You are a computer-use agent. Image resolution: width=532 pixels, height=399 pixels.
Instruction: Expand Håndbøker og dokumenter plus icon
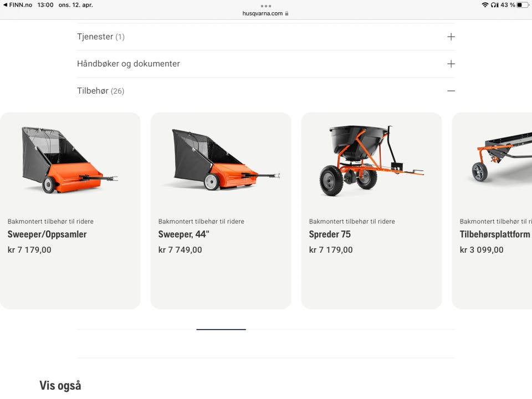pyautogui.click(x=451, y=64)
